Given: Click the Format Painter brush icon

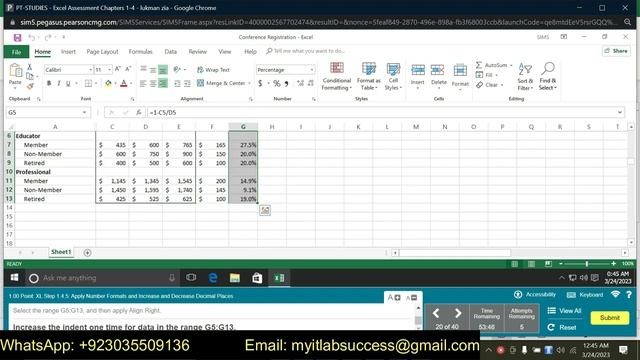Looking at the screenshot, I should [x=30, y=86].
